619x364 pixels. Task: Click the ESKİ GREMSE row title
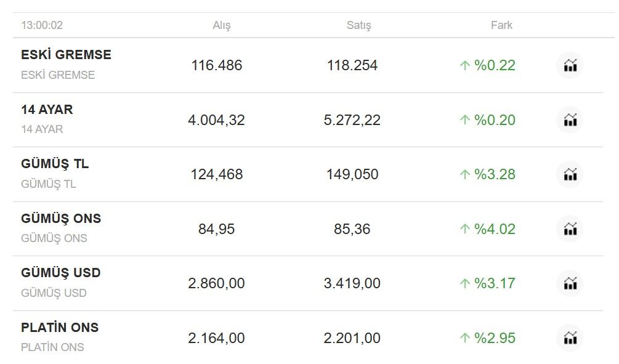click(66, 54)
